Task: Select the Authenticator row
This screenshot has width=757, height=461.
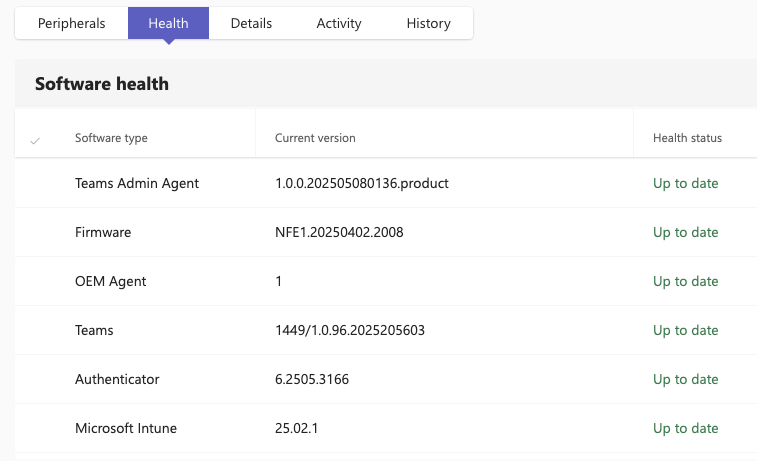Action: [386, 379]
